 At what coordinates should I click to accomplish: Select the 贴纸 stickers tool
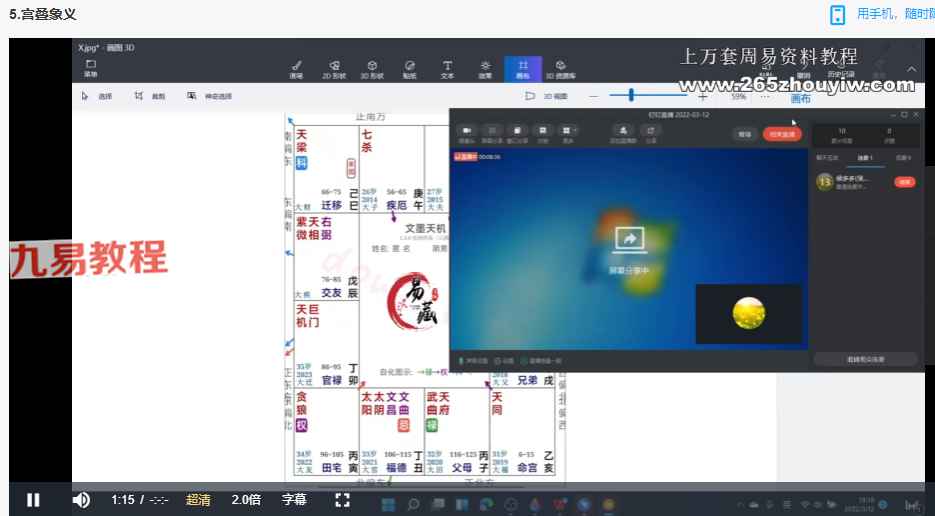point(410,68)
